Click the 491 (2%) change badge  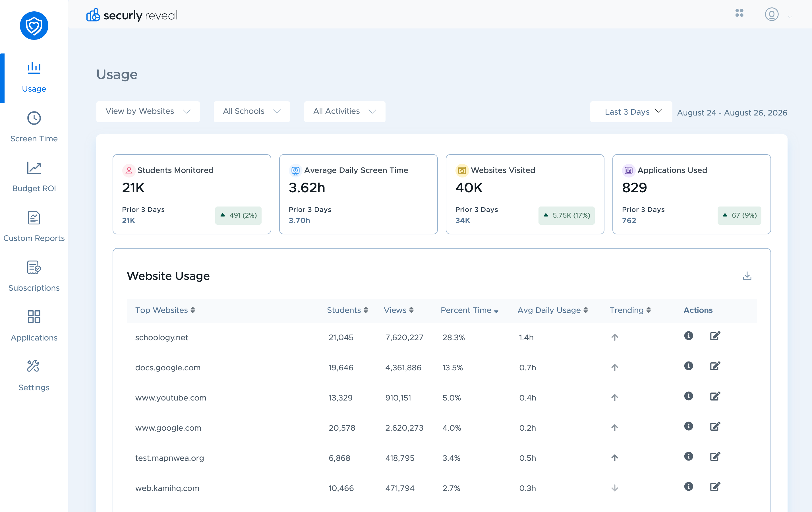click(x=238, y=215)
